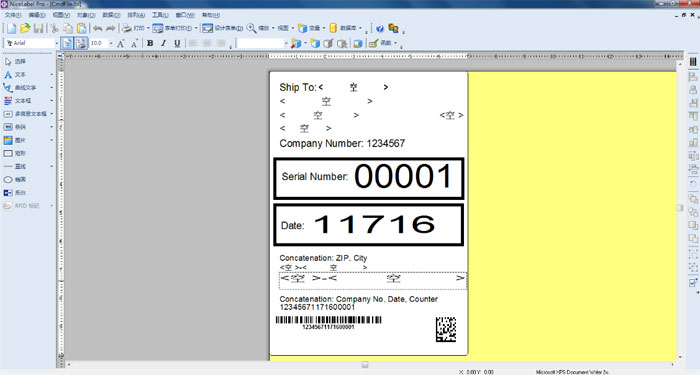Select the arrow pointer selection tool
Image resolution: width=700 pixels, height=375 pixels.
[x=15, y=61]
